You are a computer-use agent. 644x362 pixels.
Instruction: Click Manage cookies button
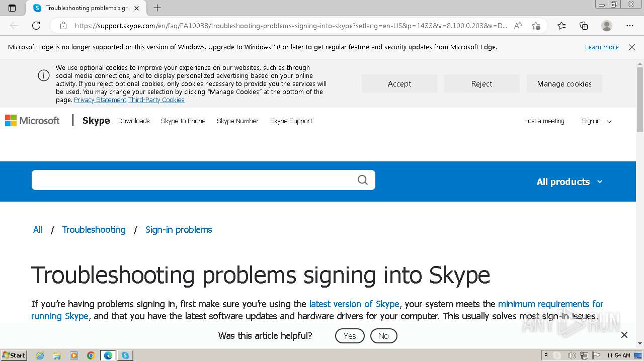(564, 84)
